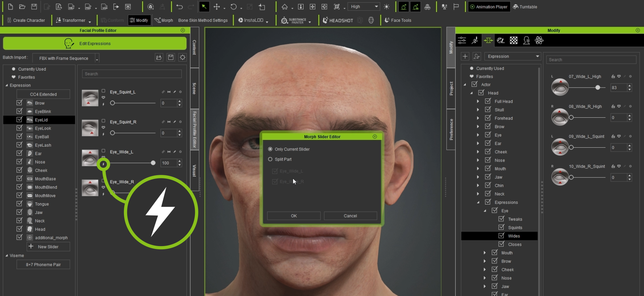This screenshot has height=296, width=644.
Task: Open Facial Profile settings gear icon
Action: pos(183,57)
